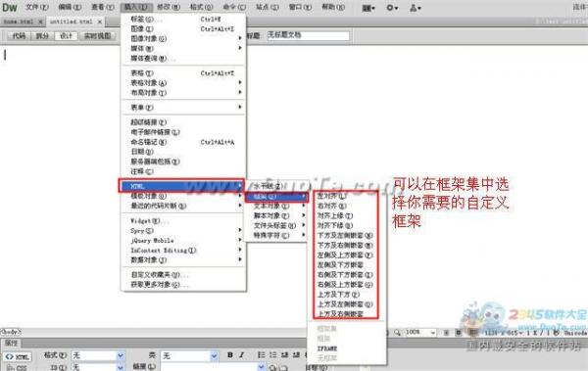588x371 pixels.
Task: Select 标签 Ctrl+E menu item
Action: pyautogui.click(x=184, y=20)
